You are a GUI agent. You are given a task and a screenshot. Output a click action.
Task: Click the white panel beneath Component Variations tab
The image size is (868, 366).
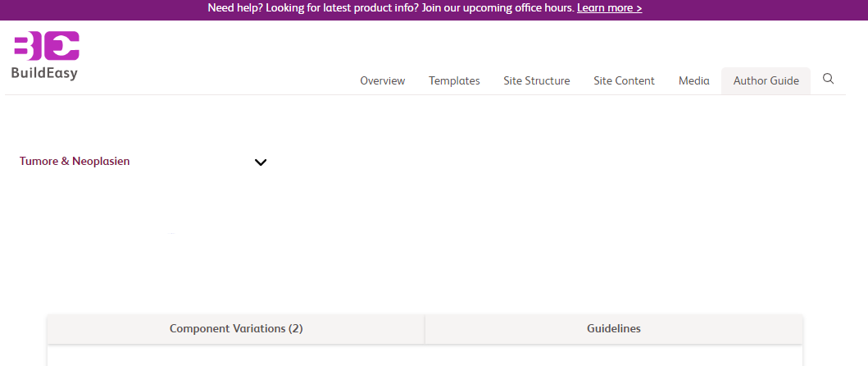click(425, 355)
